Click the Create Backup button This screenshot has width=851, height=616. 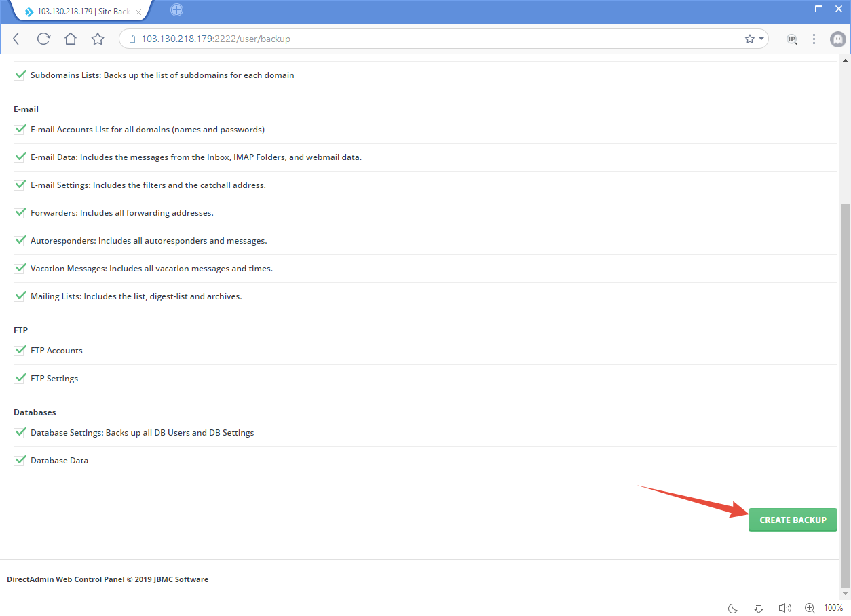point(793,520)
